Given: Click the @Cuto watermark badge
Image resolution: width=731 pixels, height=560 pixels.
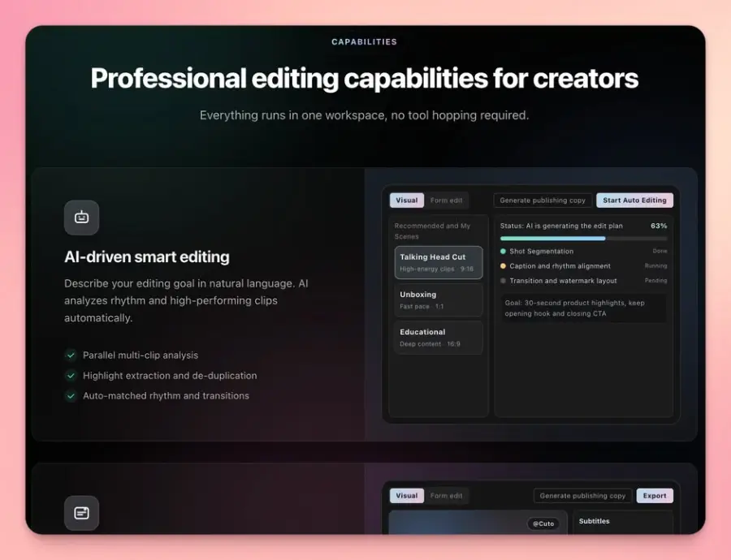Looking at the screenshot, I should click(543, 523).
